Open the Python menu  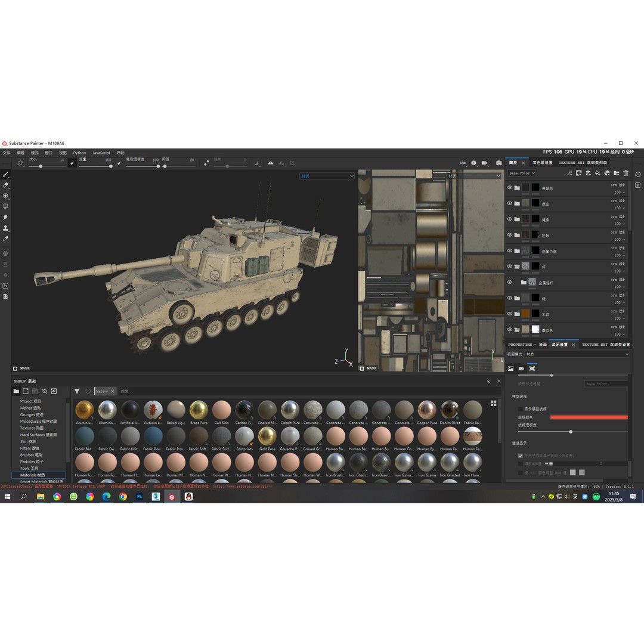pos(80,153)
